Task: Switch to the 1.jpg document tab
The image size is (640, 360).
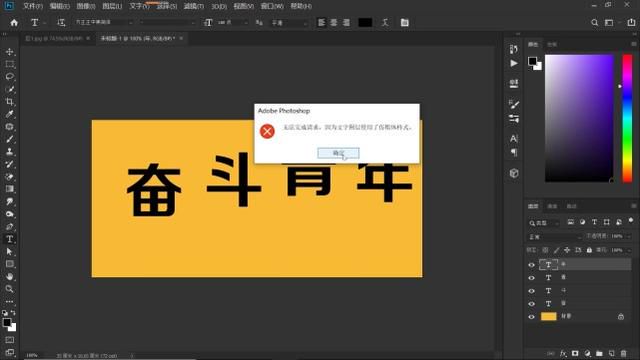Action: (53, 38)
